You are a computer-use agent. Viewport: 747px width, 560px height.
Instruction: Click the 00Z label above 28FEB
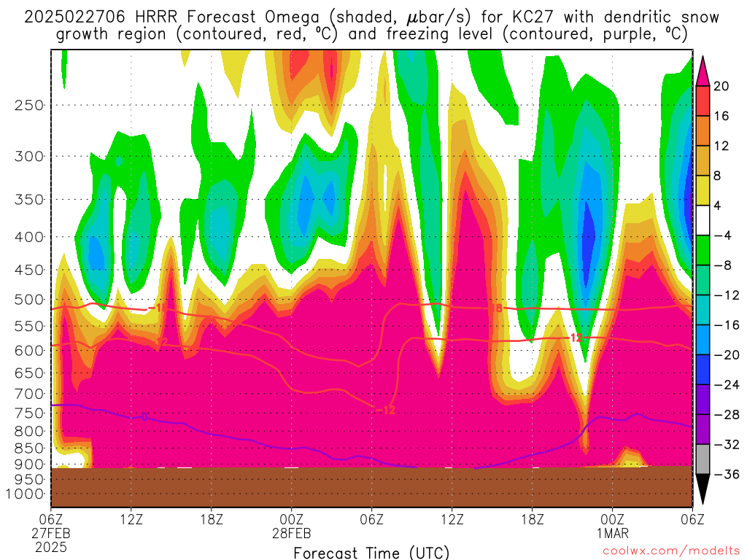click(x=291, y=519)
